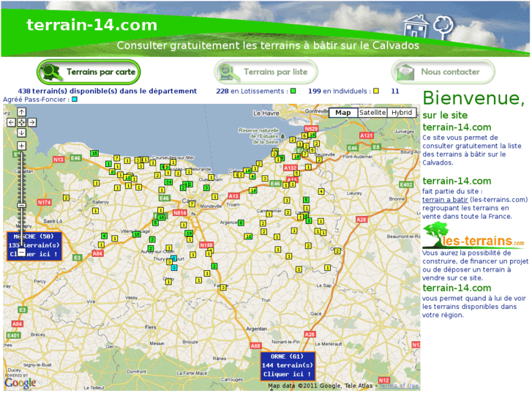
Task: Open the MANCHE (50) terrains box
Action: [x=34, y=246]
